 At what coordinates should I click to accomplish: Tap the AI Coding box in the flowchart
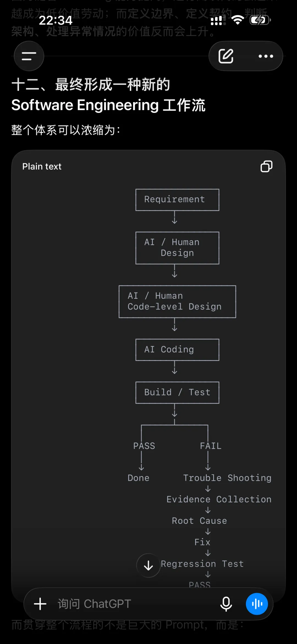pos(177,350)
